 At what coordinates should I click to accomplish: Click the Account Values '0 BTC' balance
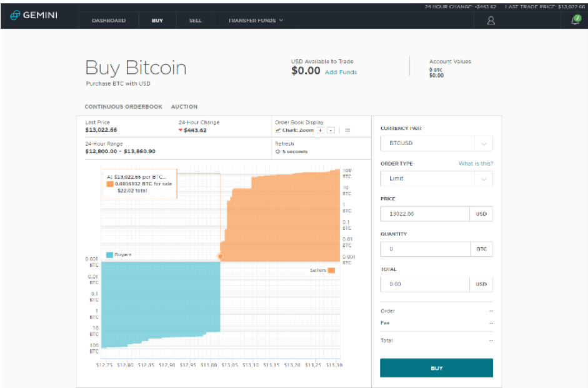pyautogui.click(x=436, y=70)
